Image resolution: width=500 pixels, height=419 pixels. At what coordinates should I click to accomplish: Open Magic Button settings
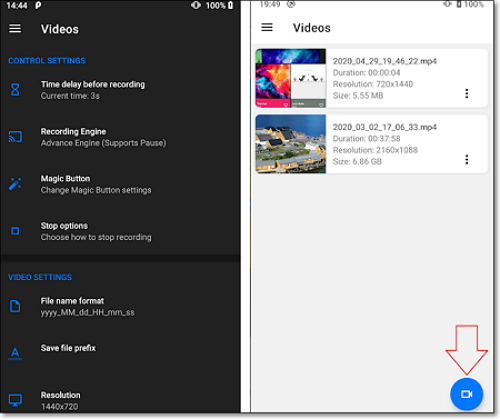120,184
